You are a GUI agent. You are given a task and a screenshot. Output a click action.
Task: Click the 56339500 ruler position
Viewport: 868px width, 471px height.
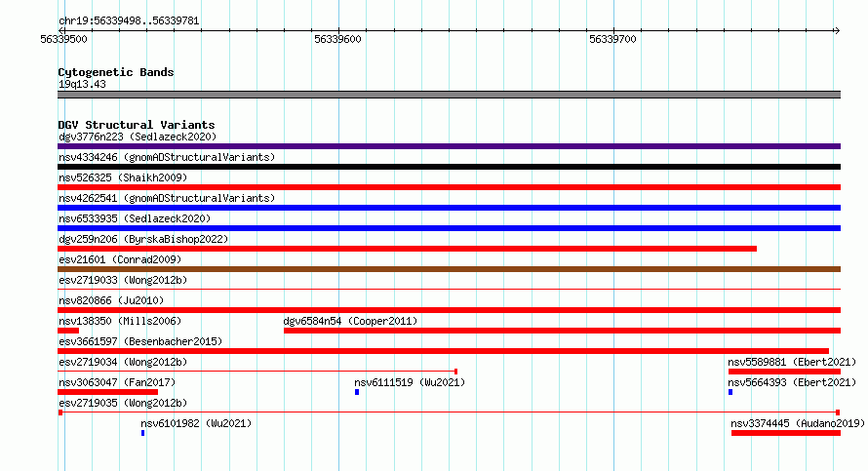pyautogui.click(x=63, y=39)
